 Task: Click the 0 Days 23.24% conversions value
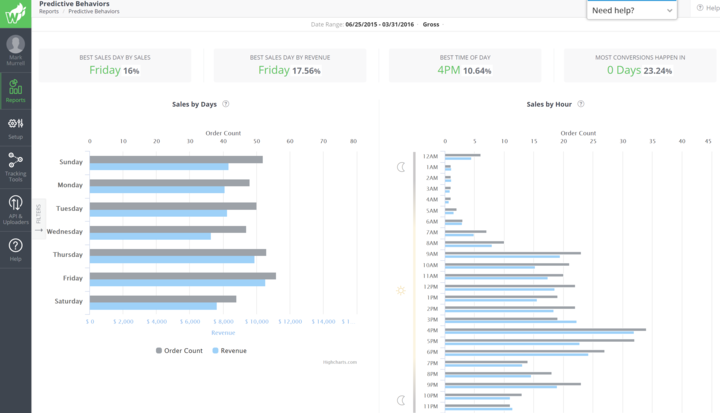click(x=639, y=70)
